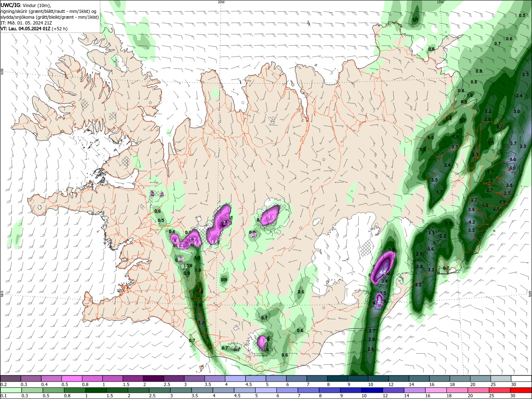532x399 pixels.
Task: Click the '4.3' value inside the purple patch
Action: 383,273
